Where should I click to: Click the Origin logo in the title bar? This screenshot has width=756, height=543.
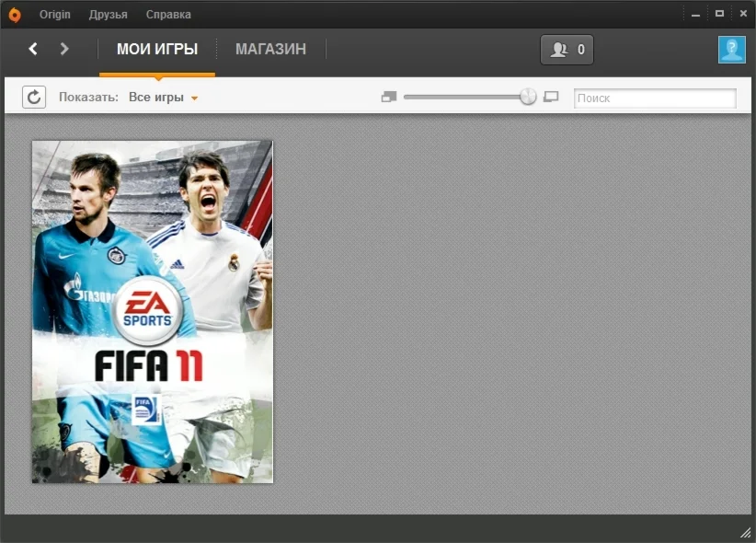pos(13,14)
